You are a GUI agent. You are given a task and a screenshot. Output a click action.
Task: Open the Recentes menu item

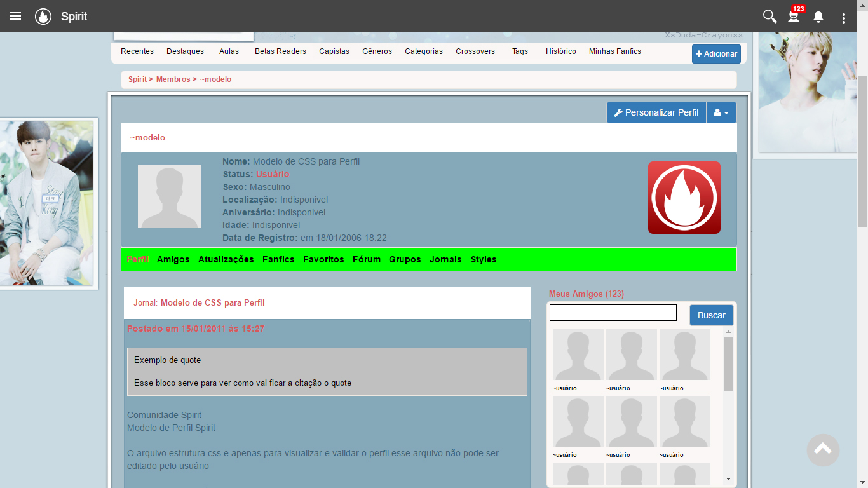[x=137, y=51]
